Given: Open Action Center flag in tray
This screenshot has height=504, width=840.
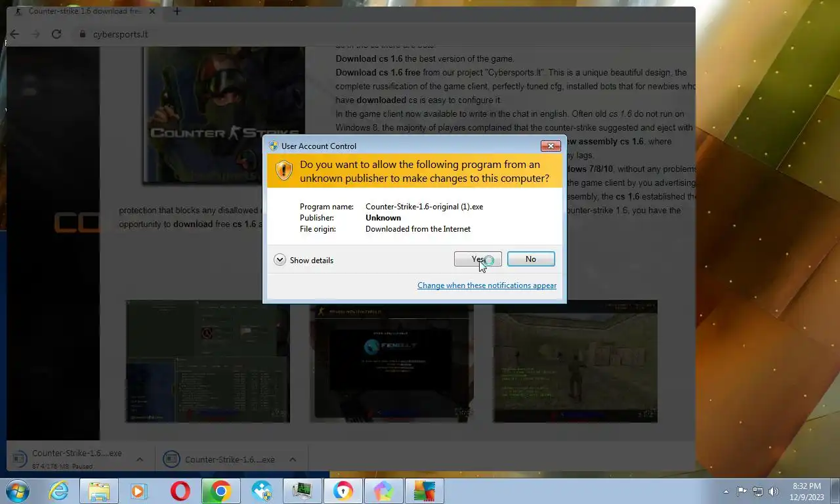Looking at the screenshot, I should (742, 492).
